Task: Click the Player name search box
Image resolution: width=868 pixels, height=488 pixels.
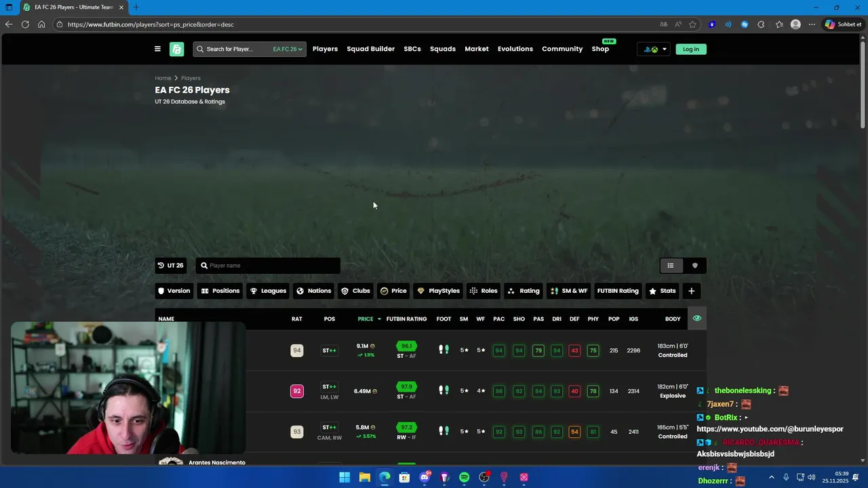Action: coord(268,266)
